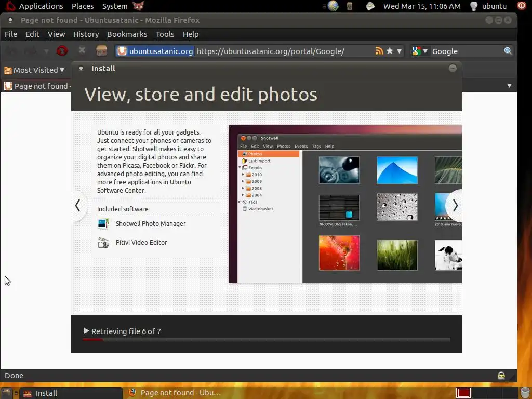Collapse the Events tree in Shotwell screenshot
This screenshot has width=532, height=399.
click(240, 168)
